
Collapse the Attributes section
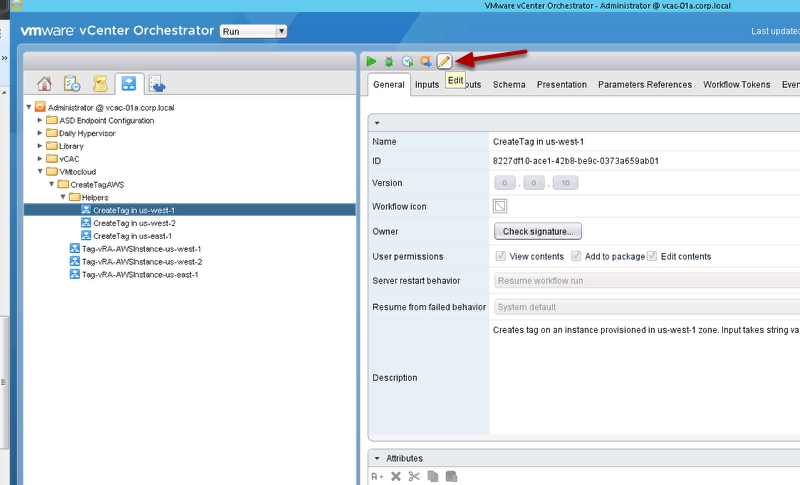[377, 458]
